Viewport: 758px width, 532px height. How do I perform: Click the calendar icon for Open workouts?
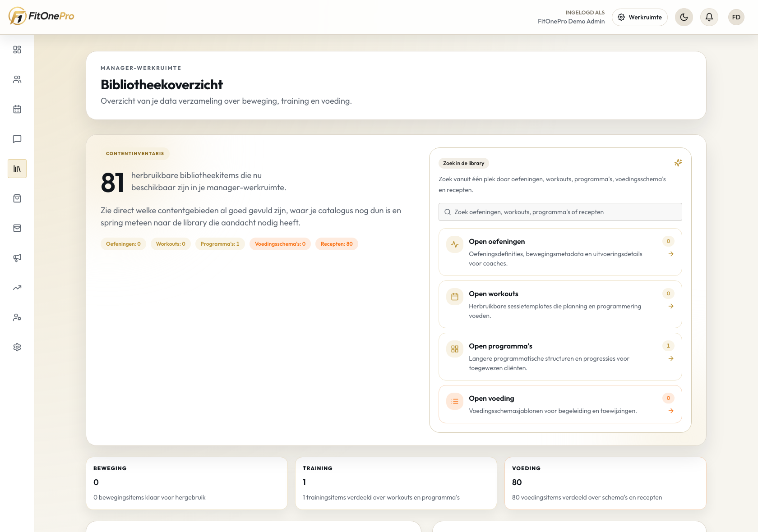click(455, 297)
